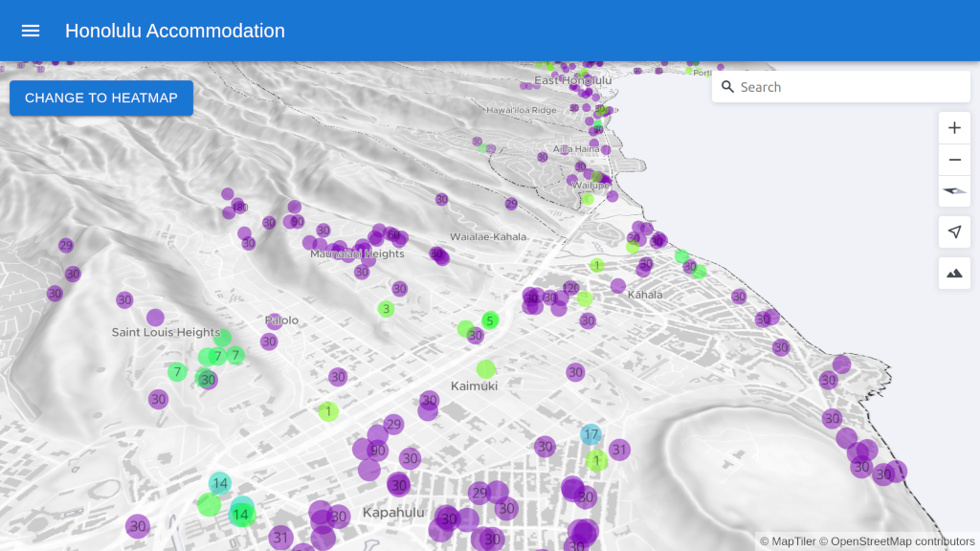Click the green marker labeled 3 near Palolo

(x=386, y=308)
